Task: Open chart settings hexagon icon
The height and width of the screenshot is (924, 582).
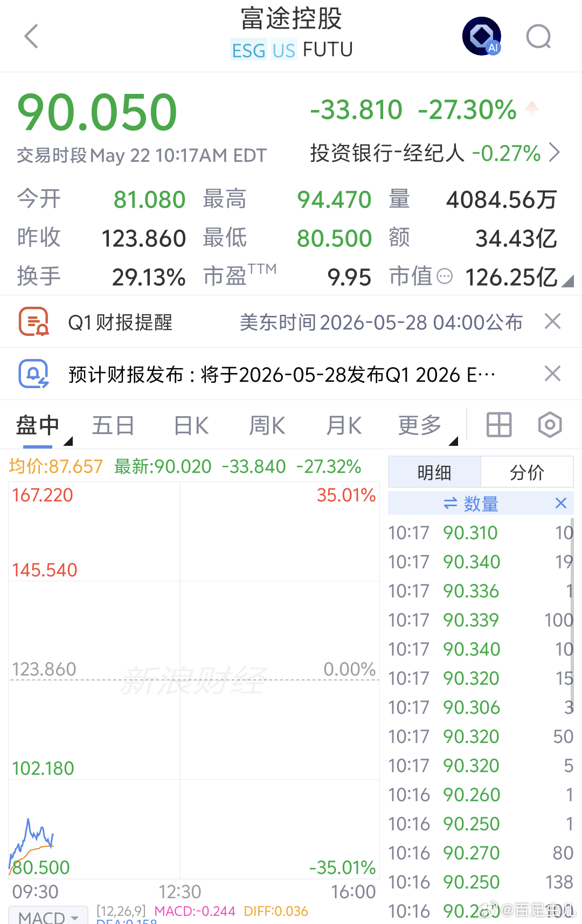Action: [x=550, y=425]
